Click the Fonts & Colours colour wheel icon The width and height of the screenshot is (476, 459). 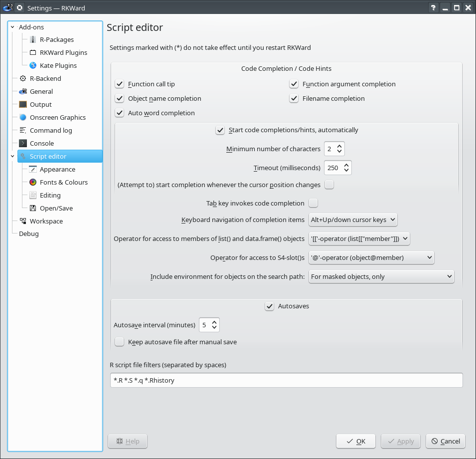coord(33,182)
